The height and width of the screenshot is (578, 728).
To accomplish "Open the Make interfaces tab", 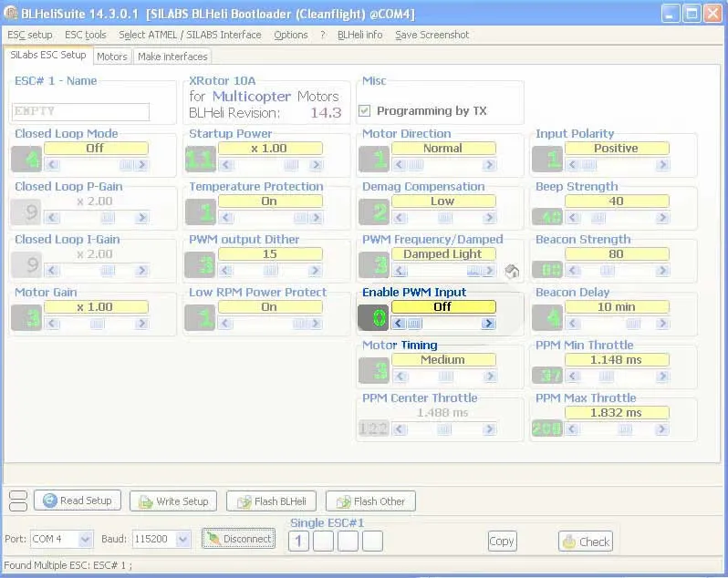I will pos(172,57).
